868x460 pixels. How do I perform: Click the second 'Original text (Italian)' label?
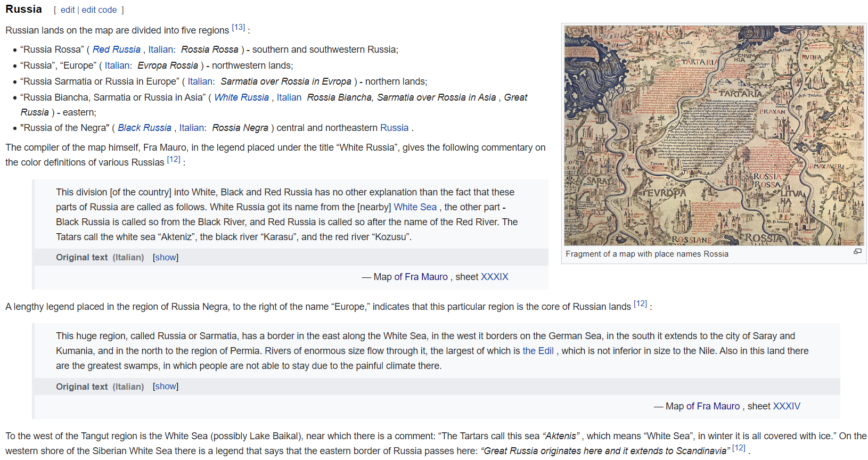pos(100,387)
